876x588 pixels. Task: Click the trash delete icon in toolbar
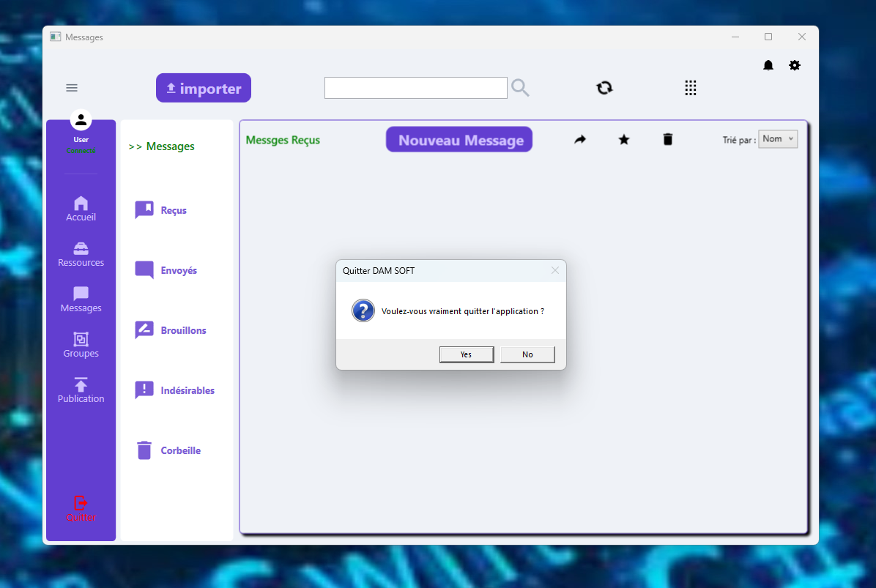pyautogui.click(x=668, y=139)
